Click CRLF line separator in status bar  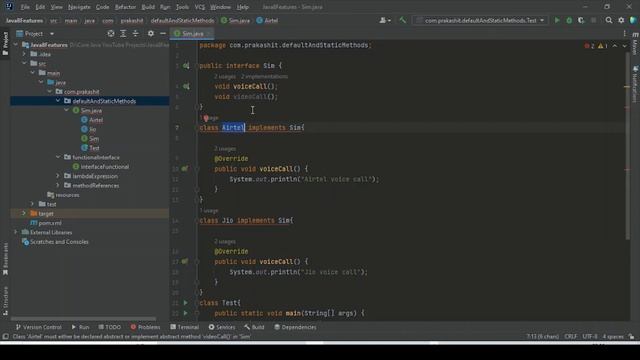tap(571, 337)
